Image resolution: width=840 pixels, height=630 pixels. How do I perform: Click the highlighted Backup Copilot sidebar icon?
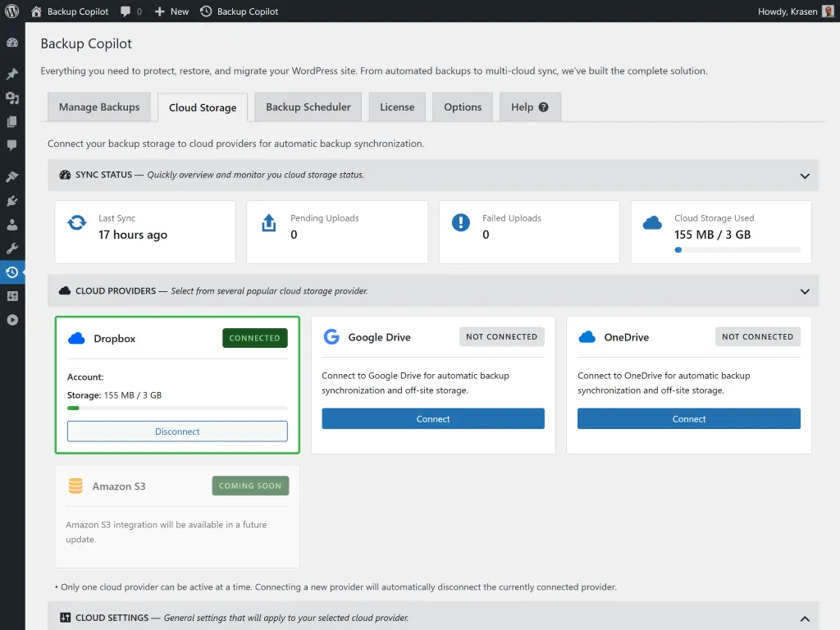[x=13, y=272]
